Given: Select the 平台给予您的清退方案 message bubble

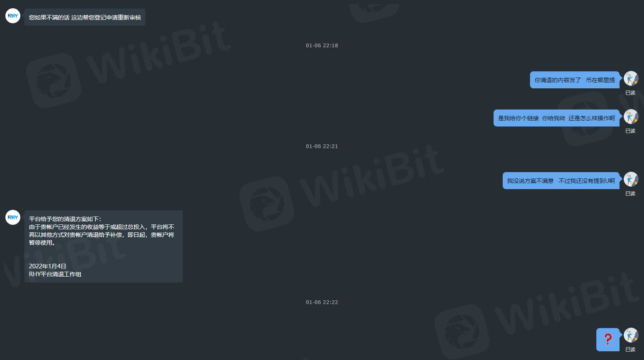Looking at the screenshot, I should (104, 246).
